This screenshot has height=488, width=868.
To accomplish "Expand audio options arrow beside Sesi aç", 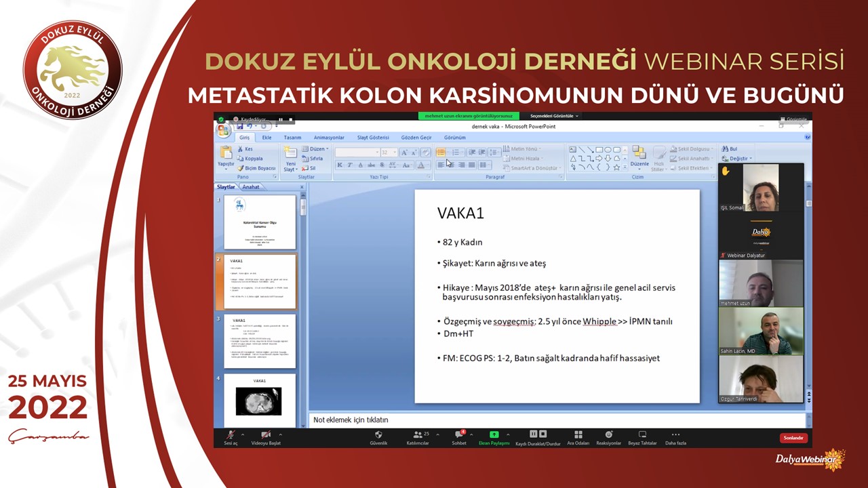I will [x=243, y=434].
